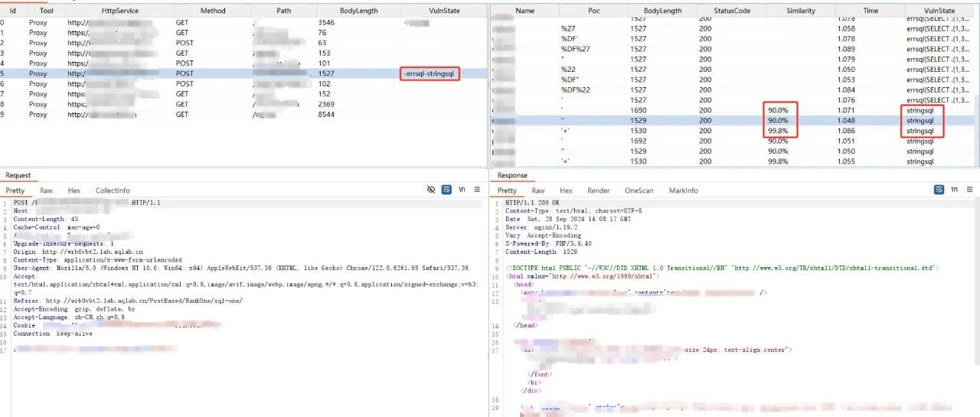This screenshot has height=417, width=980.
Task: Switch to the Hex tab in Response panel
Action: pos(566,191)
